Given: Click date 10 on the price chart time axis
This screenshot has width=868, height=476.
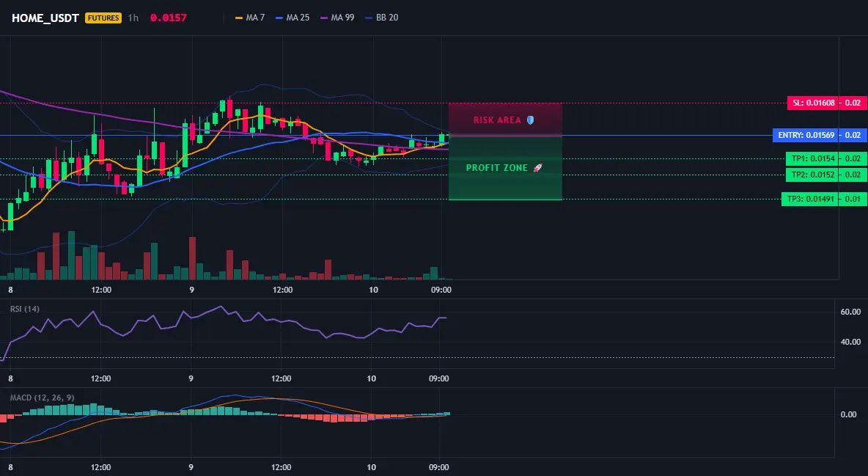Looking at the screenshot, I should 373,290.
